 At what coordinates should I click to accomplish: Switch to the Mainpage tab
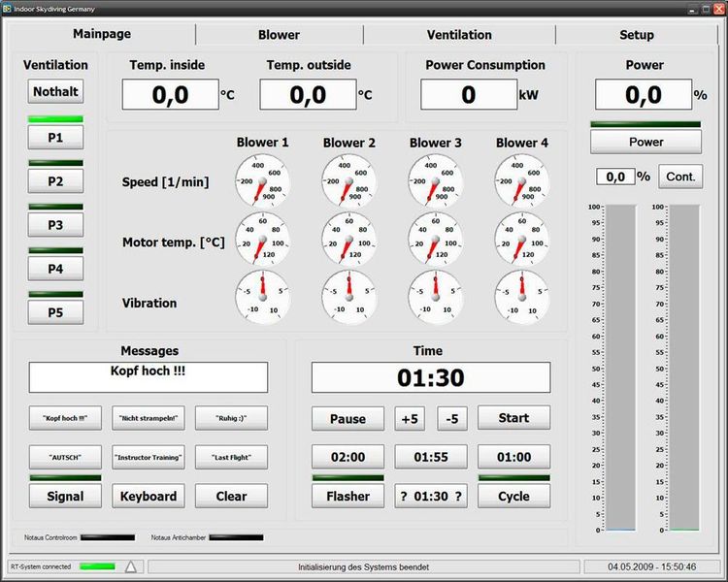coord(102,34)
